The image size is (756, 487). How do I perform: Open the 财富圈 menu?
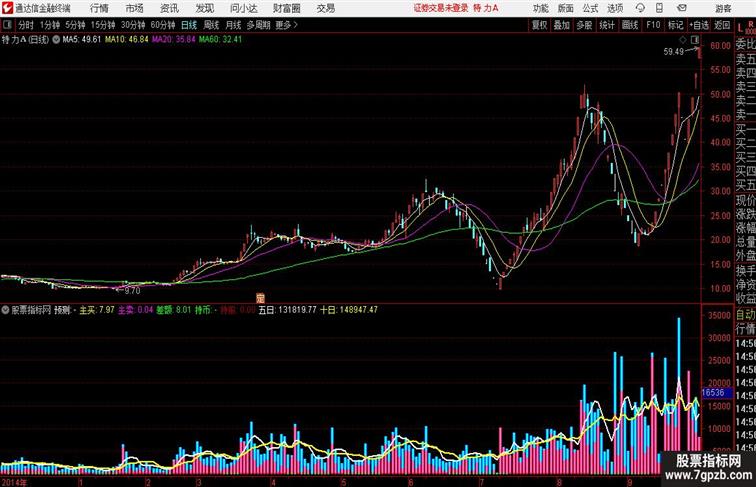pos(286,8)
